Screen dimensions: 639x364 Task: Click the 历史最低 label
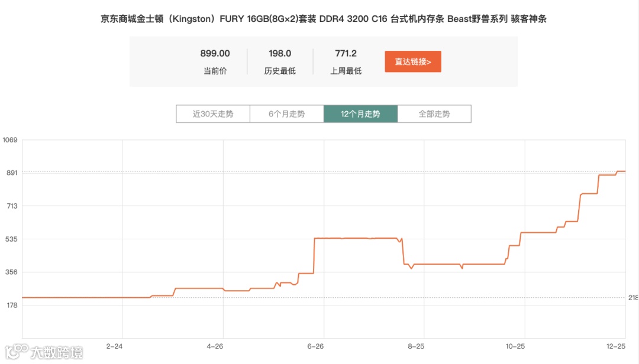coord(280,71)
